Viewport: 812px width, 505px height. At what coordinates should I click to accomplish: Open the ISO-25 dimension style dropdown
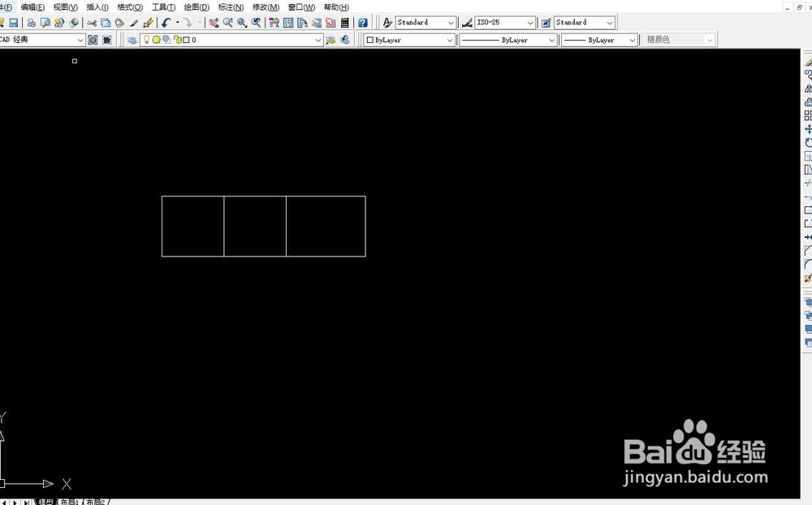click(505, 23)
